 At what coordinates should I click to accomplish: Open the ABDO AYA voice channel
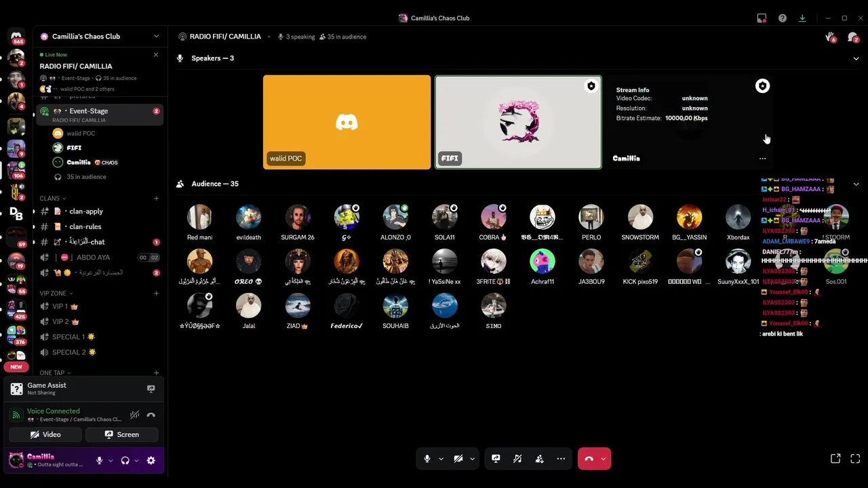coord(100,258)
